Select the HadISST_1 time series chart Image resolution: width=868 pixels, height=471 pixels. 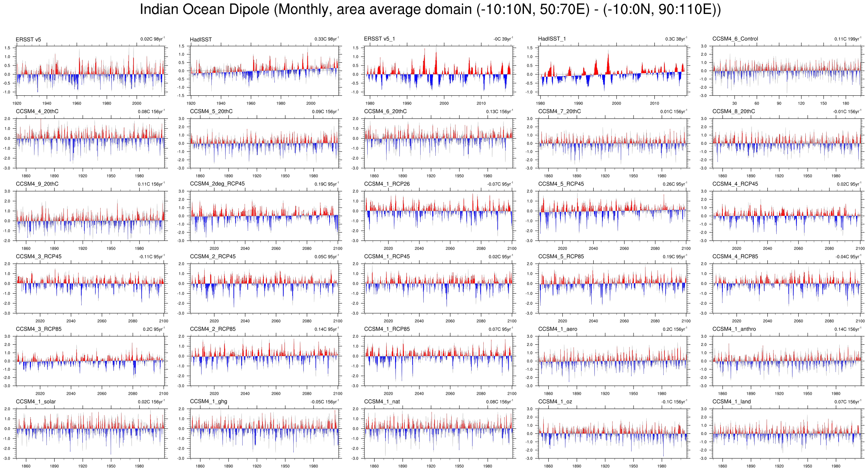coord(613,71)
